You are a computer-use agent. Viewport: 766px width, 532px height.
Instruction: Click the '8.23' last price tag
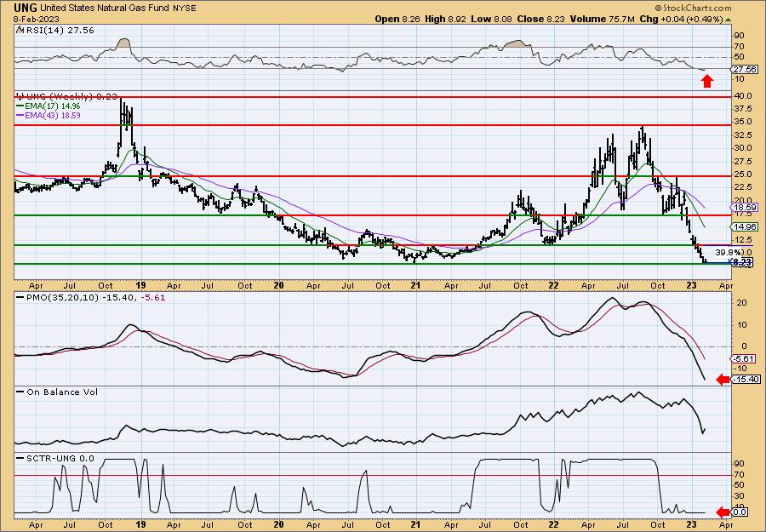coord(743,262)
